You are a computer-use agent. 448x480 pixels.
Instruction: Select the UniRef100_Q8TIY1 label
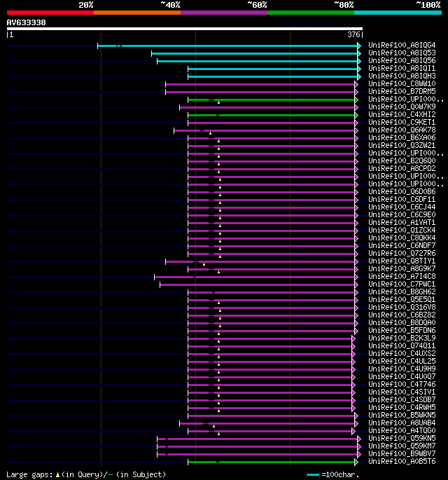click(402, 261)
